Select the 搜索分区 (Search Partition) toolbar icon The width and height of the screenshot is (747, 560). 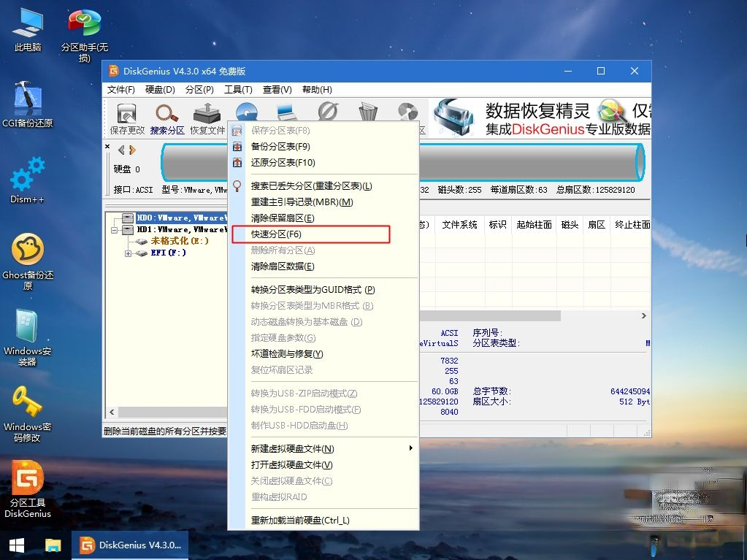tap(166, 118)
